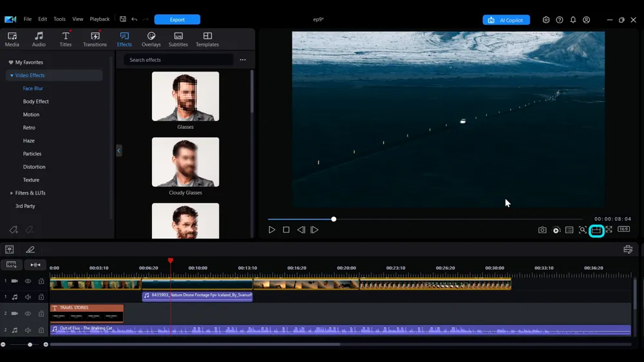This screenshot has height=362, width=644.
Task: Stop the preview playback
Action: [x=287, y=230]
